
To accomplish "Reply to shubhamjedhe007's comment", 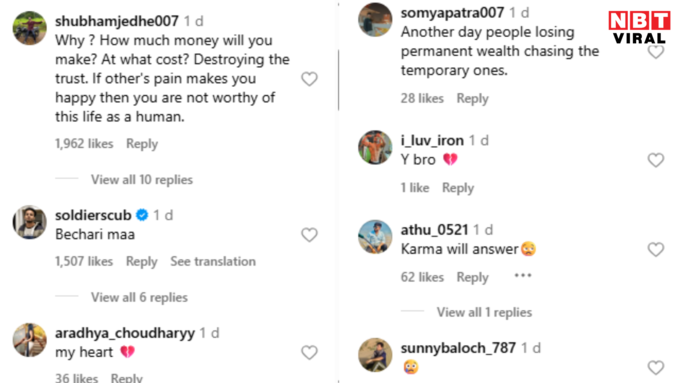I will (x=142, y=144).
